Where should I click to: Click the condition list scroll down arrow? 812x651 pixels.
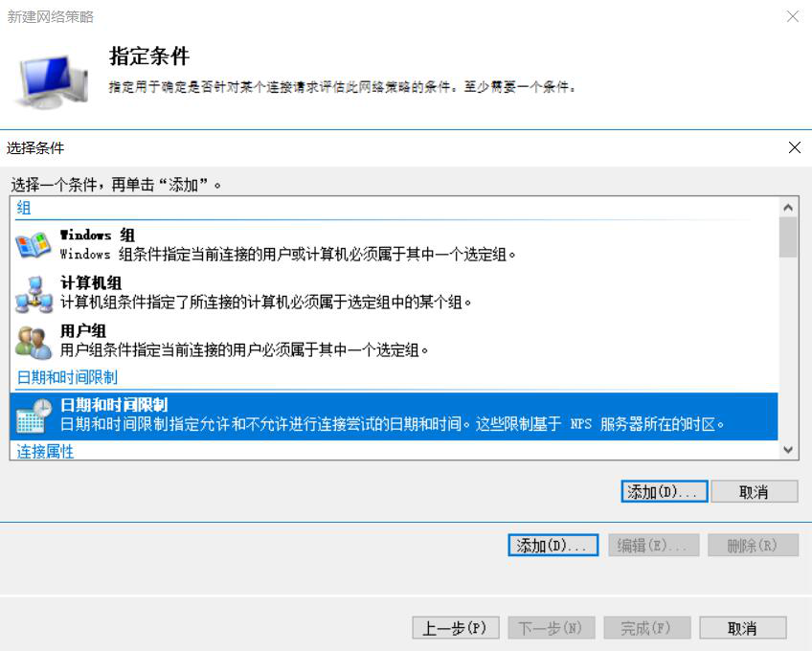(788, 450)
